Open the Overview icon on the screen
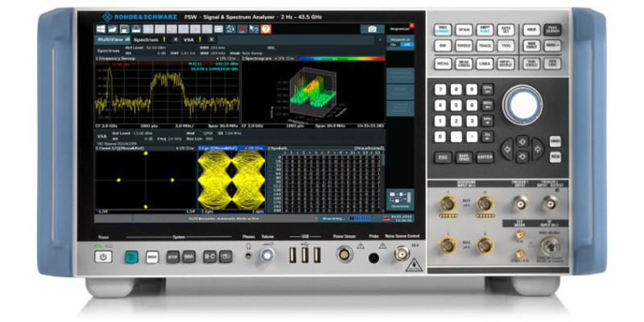Screen dimensions: 644x322 click(x=400, y=201)
